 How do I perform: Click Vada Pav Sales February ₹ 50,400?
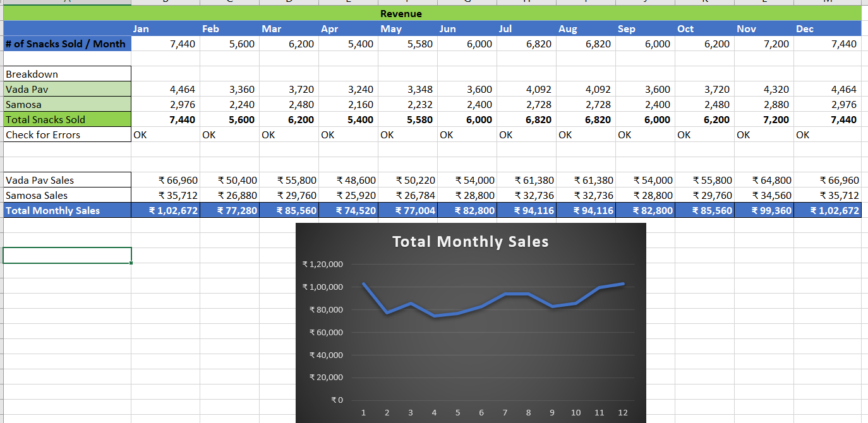(x=229, y=180)
